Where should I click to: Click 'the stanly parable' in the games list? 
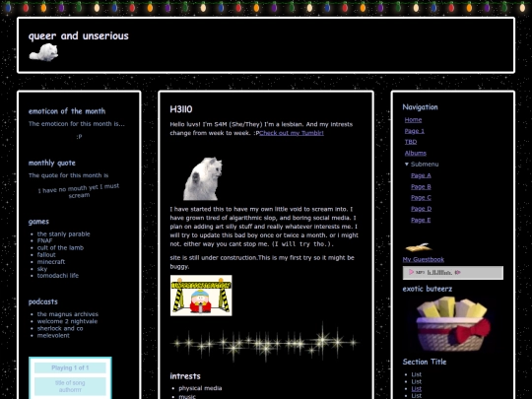pyautogui.click(x=63, y=234)
